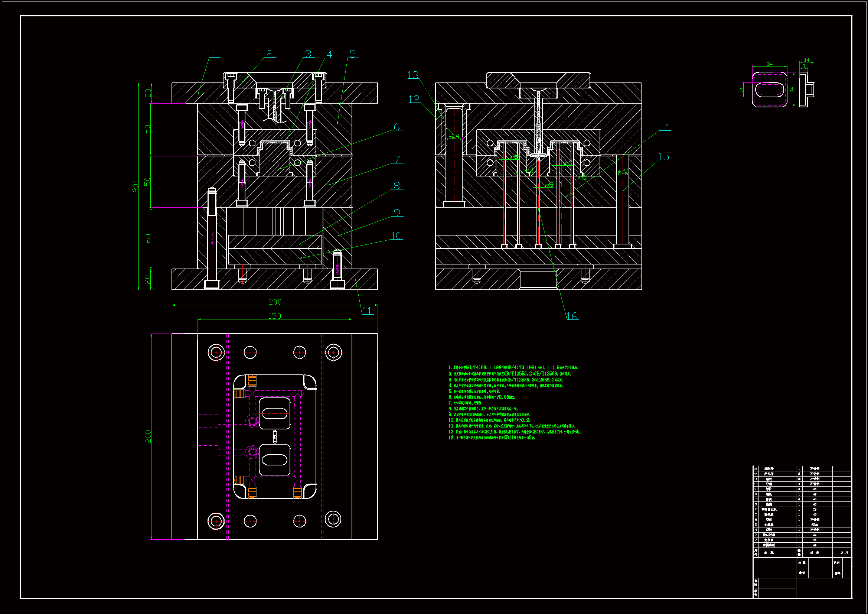
Task: Click the 材料 column header in title block
Action: 815,553
